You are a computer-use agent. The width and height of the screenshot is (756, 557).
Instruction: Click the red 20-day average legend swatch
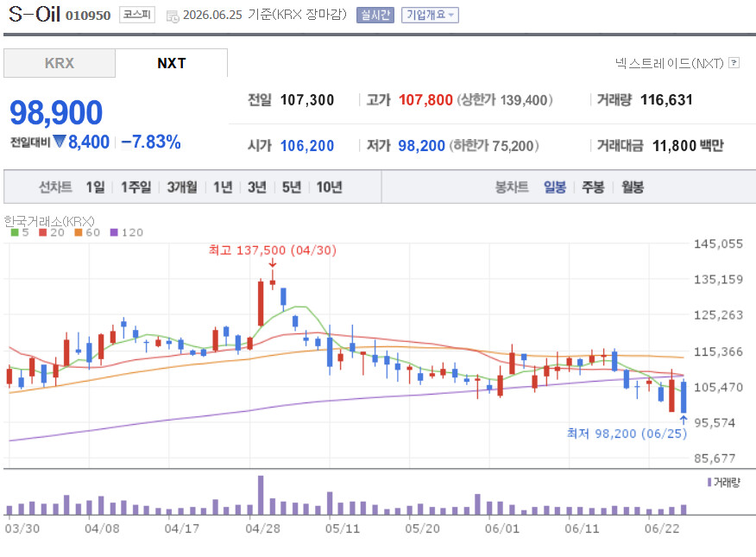pyautogui.click(x=43, y=232)
